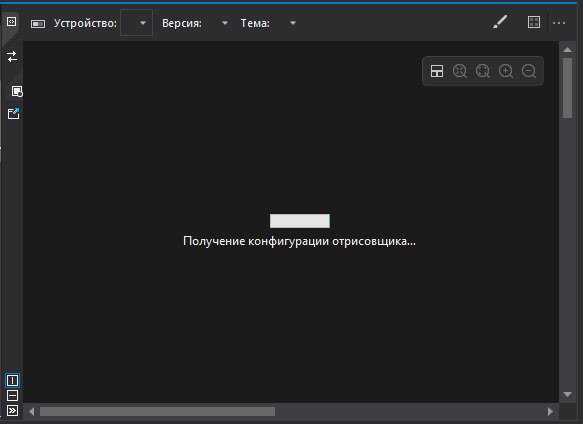This screenshot has height=424, width=583.
Task: Click the Тема: label
Action: (255, 23)
